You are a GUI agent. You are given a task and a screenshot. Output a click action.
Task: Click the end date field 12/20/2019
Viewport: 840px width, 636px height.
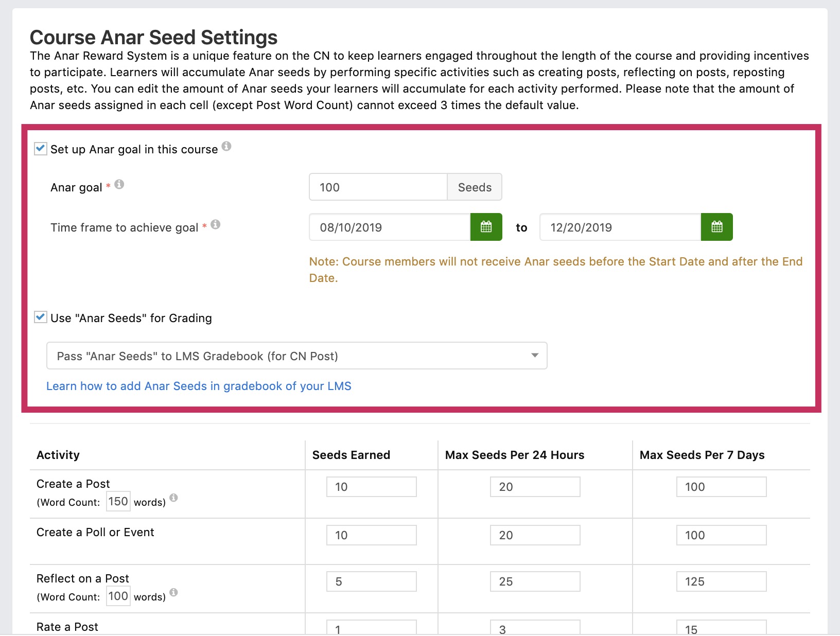(x=620, y=227)
